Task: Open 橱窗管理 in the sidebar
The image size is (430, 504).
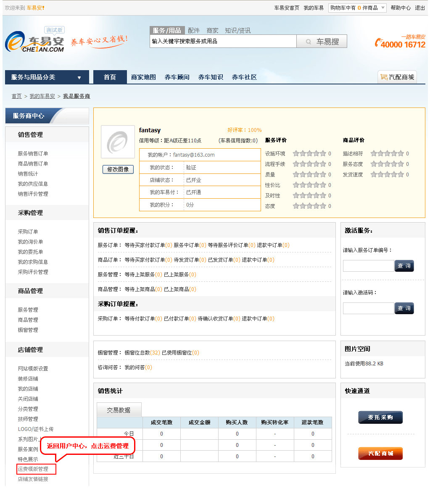Action: 28,330
